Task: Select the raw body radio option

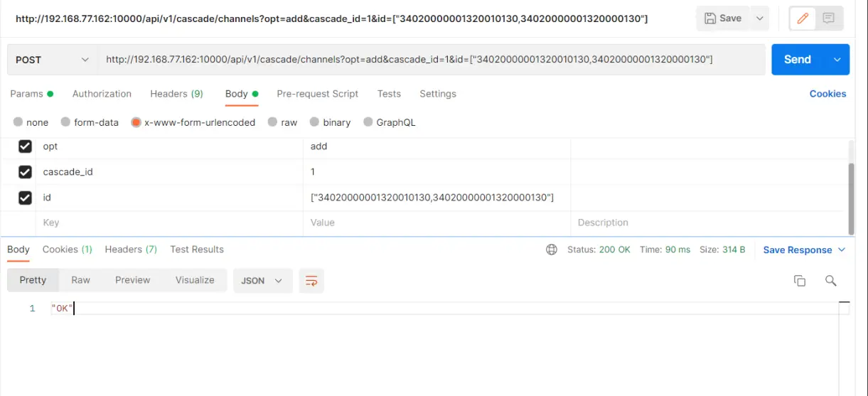Action: (x=272, y=122)
